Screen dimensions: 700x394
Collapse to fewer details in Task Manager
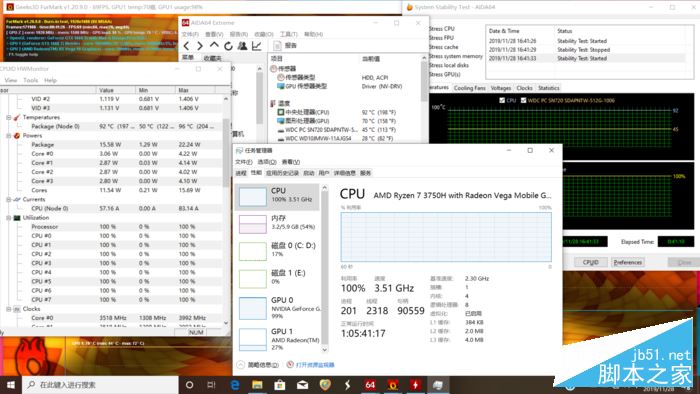click(x=258, y=365)
